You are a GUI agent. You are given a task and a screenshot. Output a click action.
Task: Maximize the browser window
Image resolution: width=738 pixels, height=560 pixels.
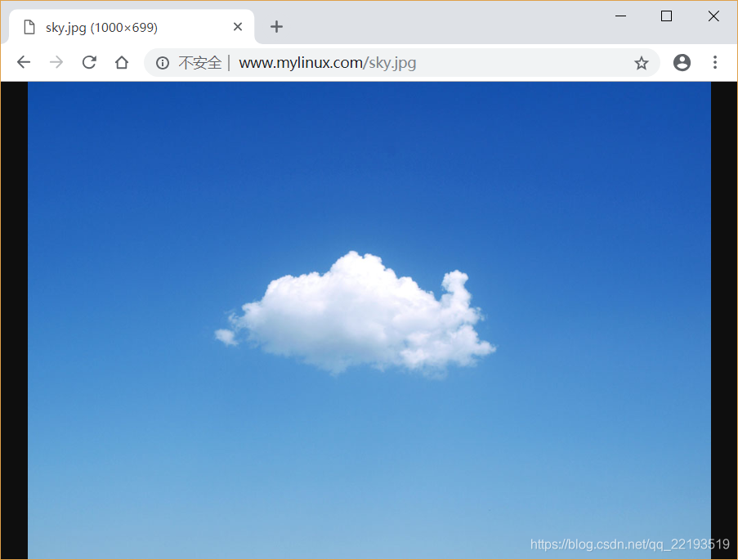click(666, 16)
